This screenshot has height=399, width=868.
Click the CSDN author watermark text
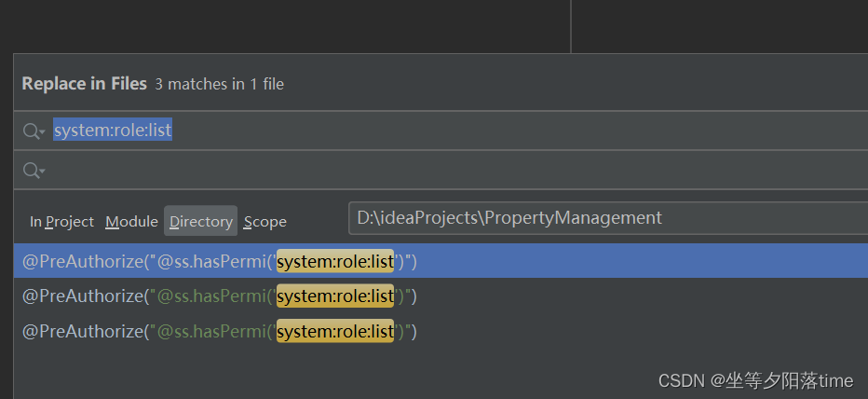(x=755, y=380)
